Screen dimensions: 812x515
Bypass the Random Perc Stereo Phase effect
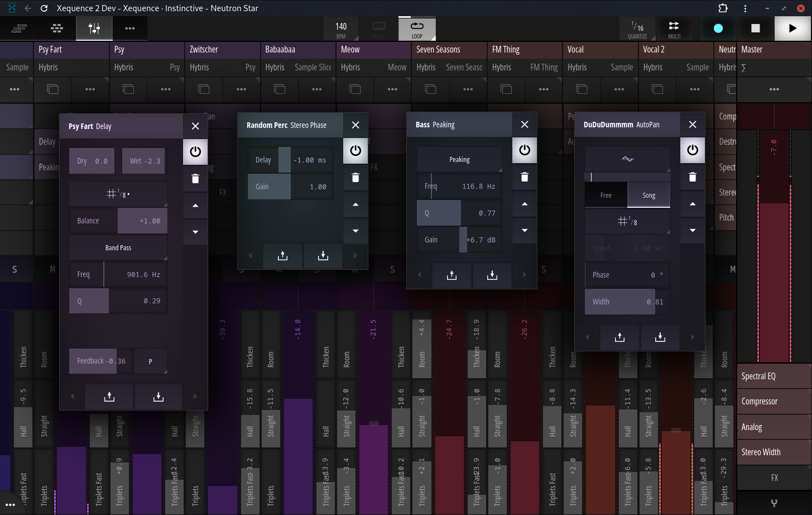355,150
